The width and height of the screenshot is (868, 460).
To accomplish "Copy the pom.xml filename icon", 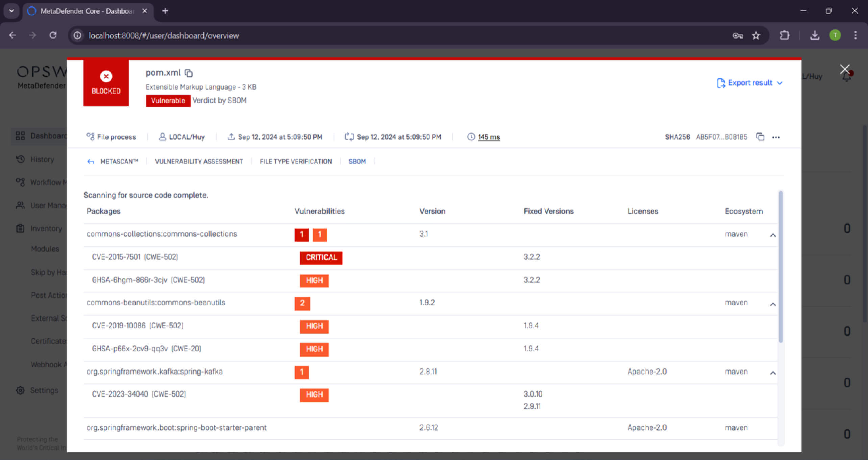I will (x=189, y=73).
